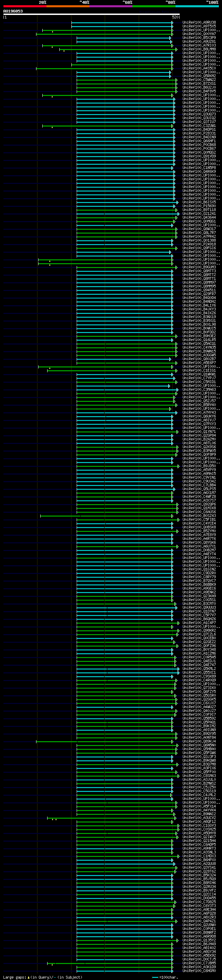Image resolution: width=222 pixels, height=980 pixels.
Task: Click the red 20% identity legend segment
Action: point(25,6)
